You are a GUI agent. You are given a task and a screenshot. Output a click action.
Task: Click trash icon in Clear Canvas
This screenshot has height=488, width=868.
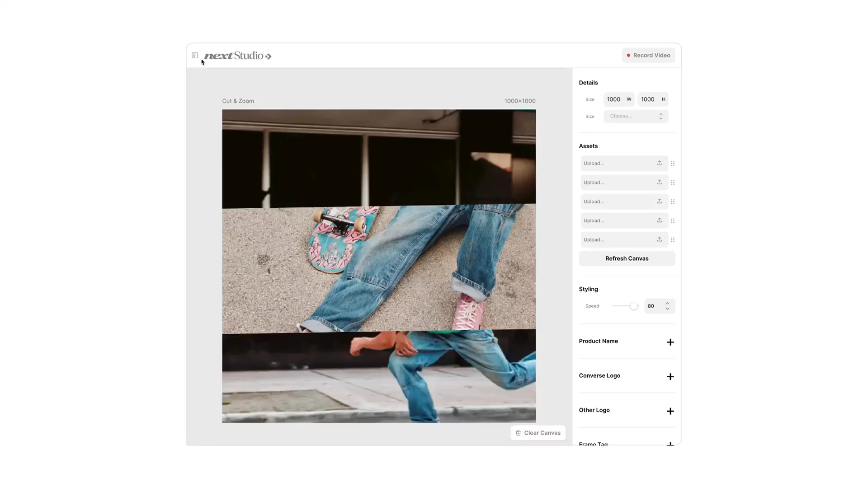point(519,433)
